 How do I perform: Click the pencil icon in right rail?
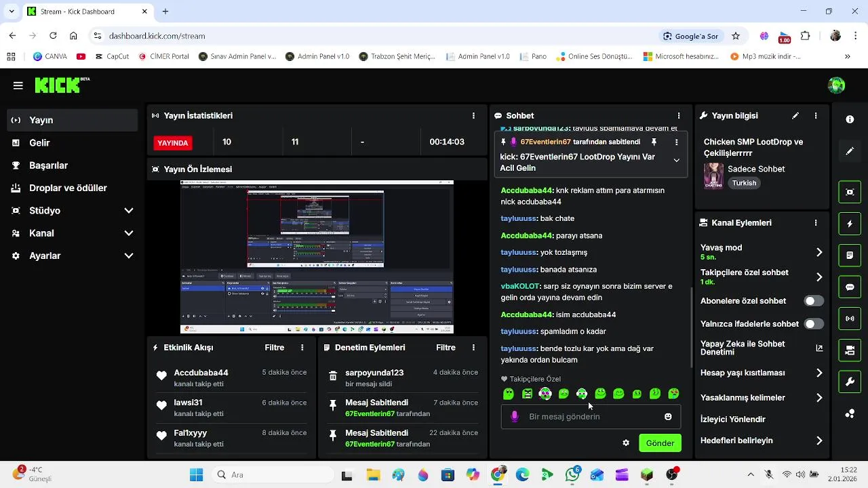click(x=850, y=151)
